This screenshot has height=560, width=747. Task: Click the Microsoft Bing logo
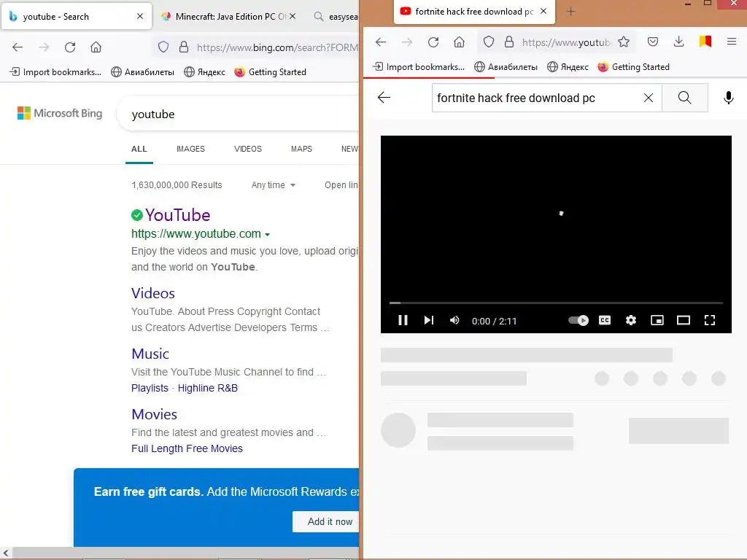coord(60,113)
